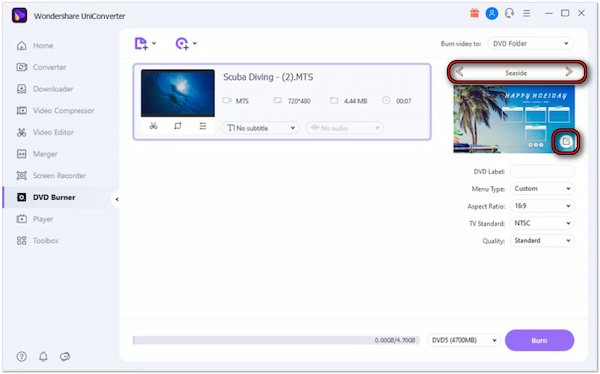
Task: Open the Toolbox section
Action: click(x=38, y=241)
